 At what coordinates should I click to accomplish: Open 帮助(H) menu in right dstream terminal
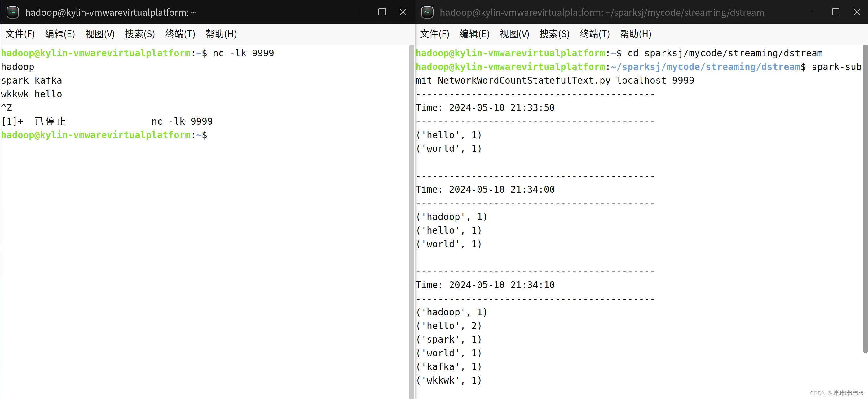[x=636, y=34]
